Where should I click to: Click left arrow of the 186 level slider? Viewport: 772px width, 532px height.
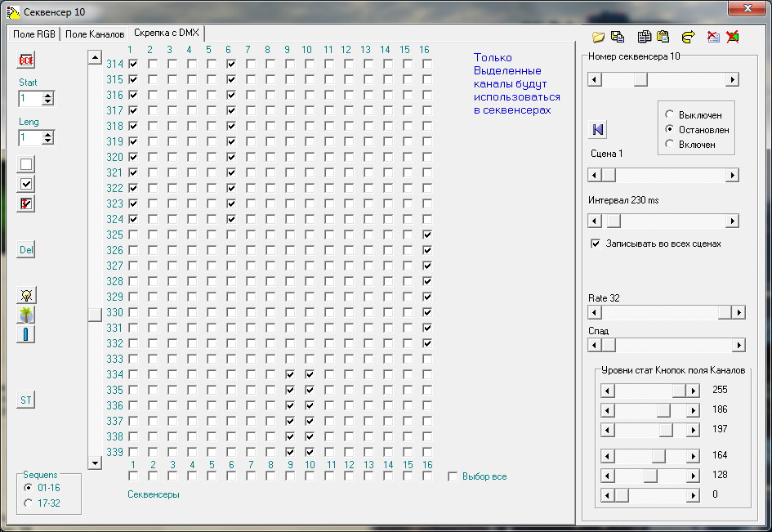coord(608,410)
